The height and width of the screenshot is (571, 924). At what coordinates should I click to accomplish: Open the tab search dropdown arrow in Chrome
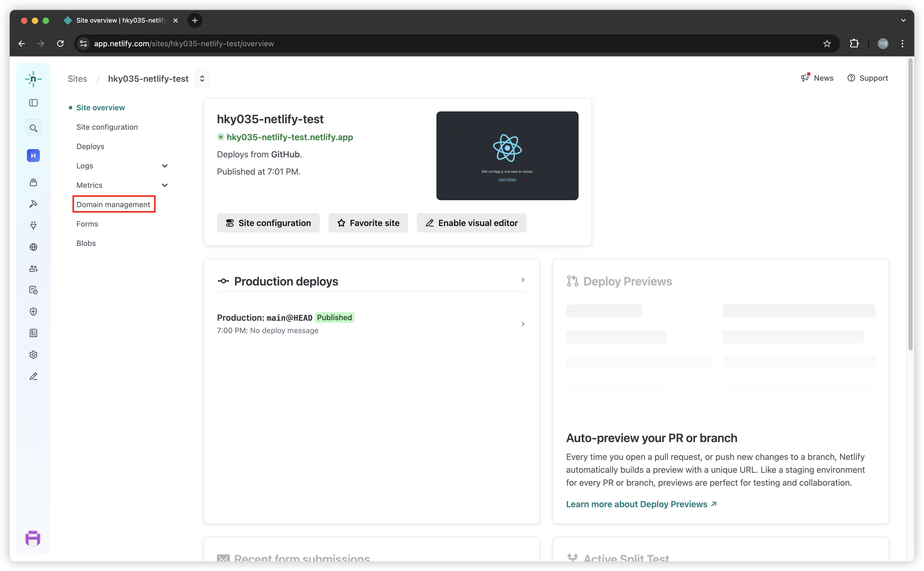(x=903, y=20)
